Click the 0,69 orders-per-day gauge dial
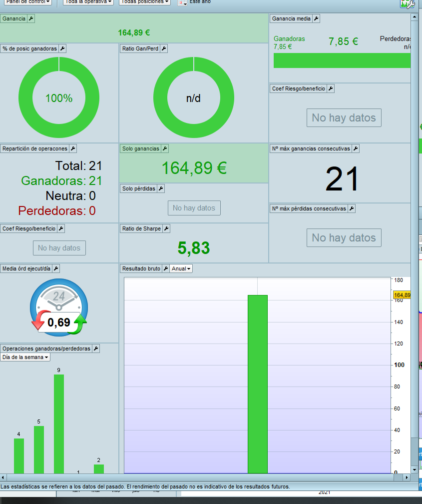 coord(59,307)
